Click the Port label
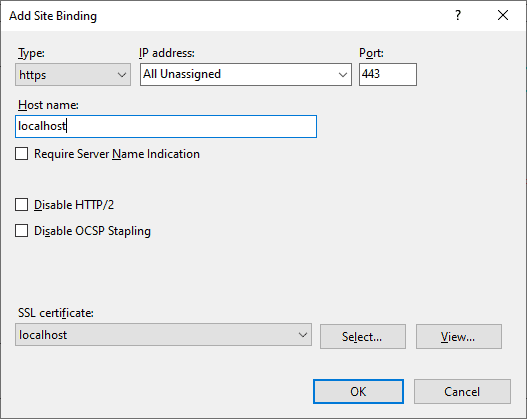527x419 pixels. pos(371,53)
